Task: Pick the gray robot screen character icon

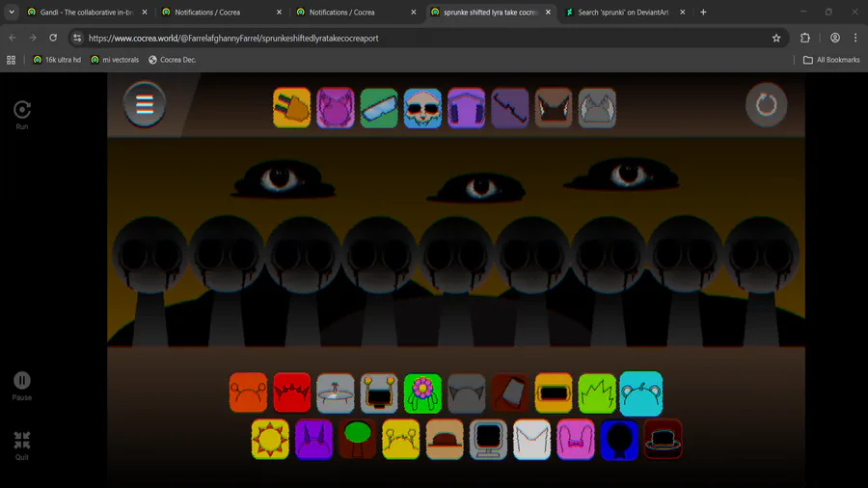Action: click(379, 393)
